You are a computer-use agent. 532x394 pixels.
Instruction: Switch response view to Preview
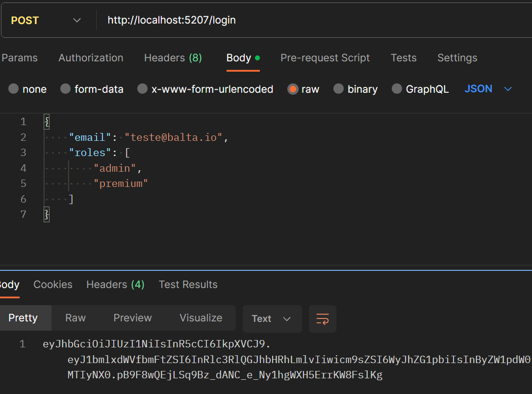(x=133, y=318)
